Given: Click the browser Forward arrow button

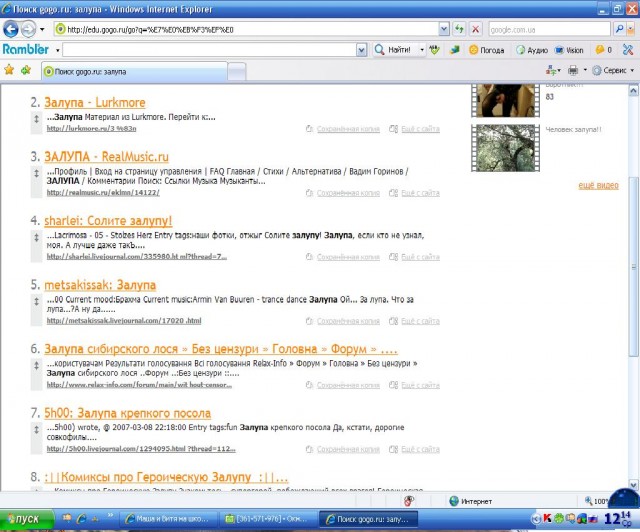Looking at the screenshot, I should pyautogui.click(x=28, y=29).
